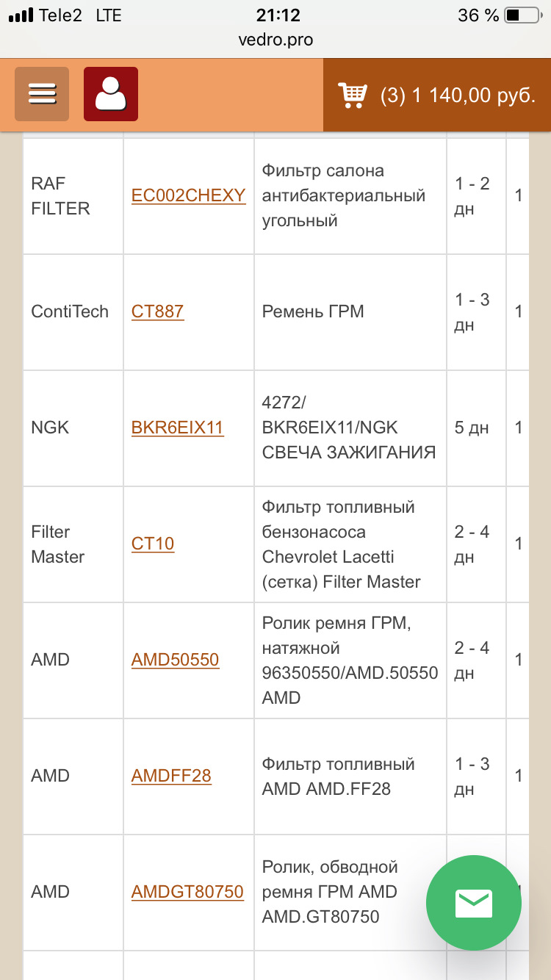Open part link AMDGT80750
The image size is (551, 980).
(x=187, y=892)
